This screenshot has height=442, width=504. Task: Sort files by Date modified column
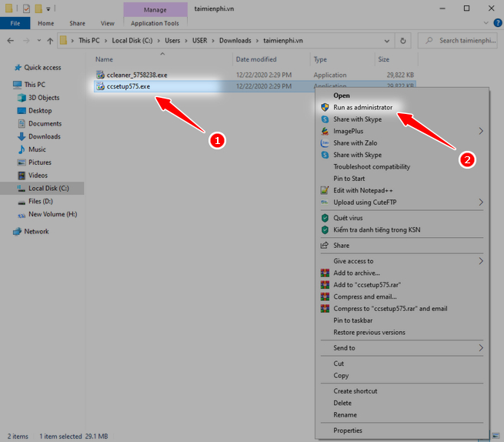[x=256, y=59]
